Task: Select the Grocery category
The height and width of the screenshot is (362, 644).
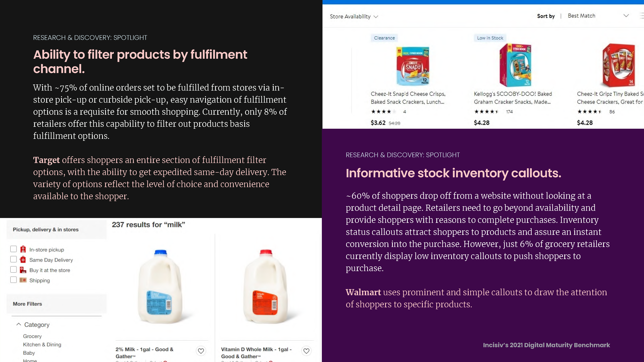Action: click(x=32, y=336)
